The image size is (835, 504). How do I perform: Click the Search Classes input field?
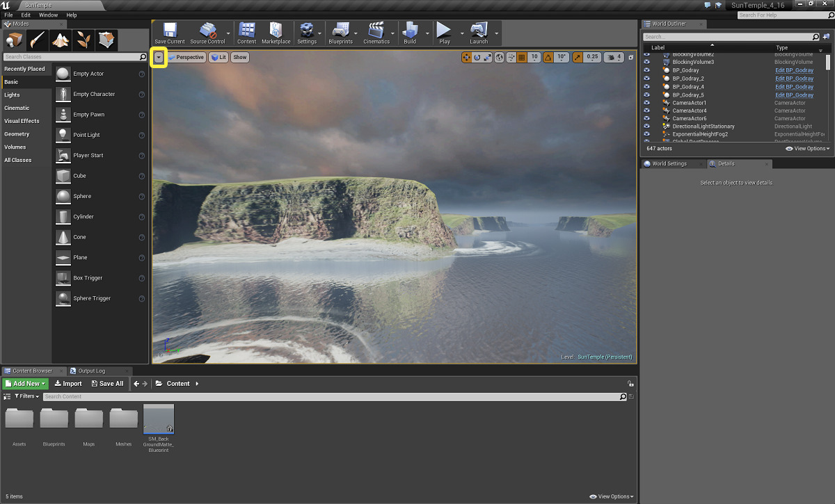[70, 57]
